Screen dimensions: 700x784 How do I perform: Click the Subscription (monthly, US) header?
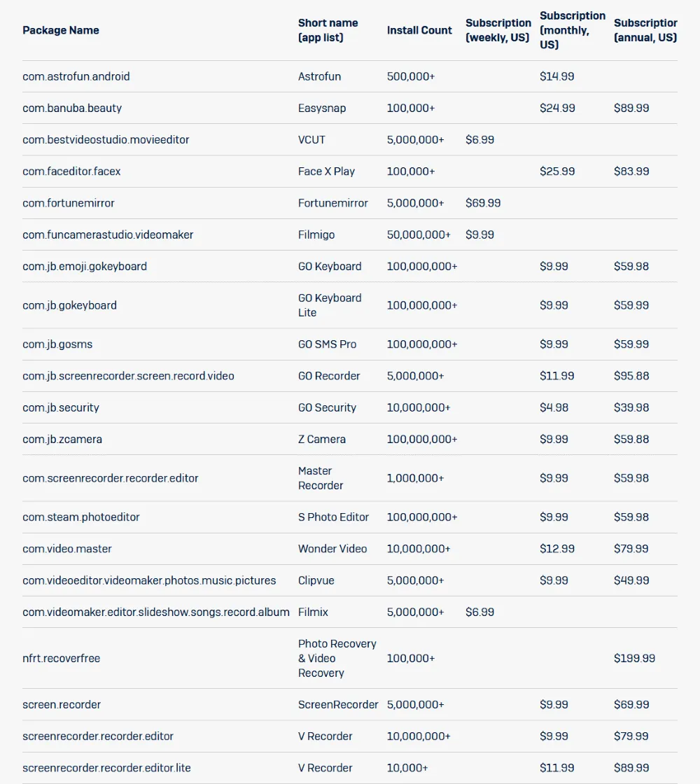(572, 30)
